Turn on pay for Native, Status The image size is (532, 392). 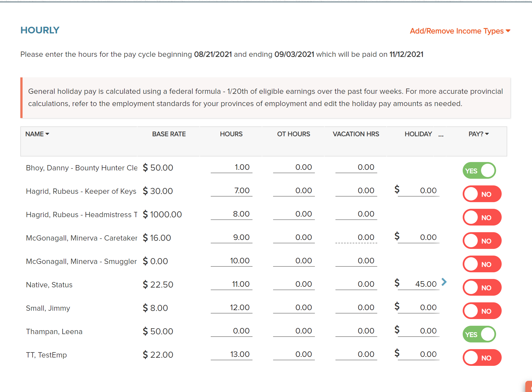[x=482, y=287]
